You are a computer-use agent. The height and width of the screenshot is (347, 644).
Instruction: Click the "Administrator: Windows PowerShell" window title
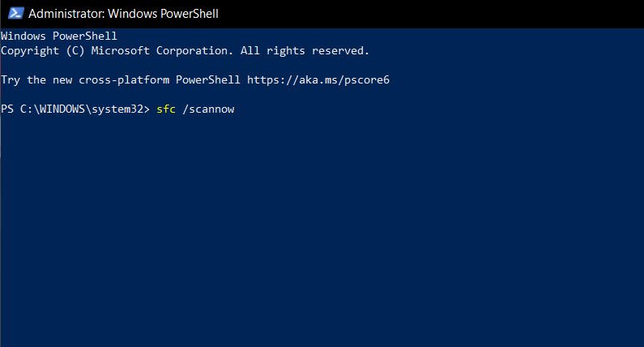point(124,14)
